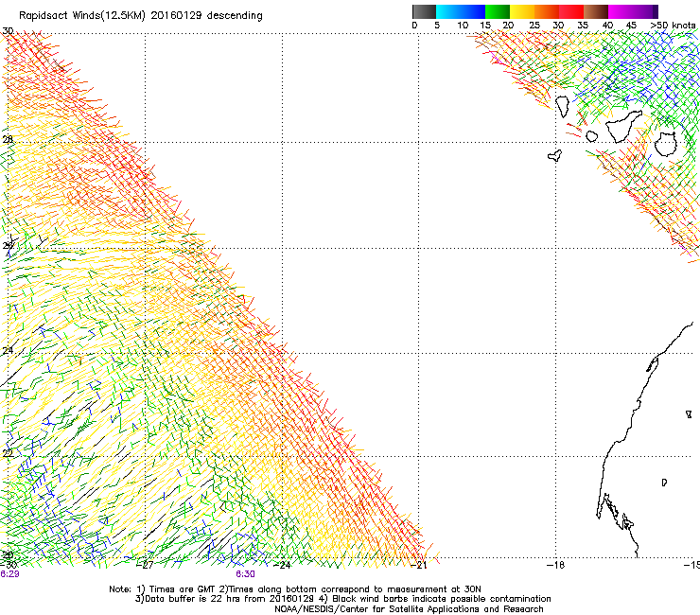The height and width of the screenshot is (615, 700).
Task: Pick the red 30-35 knots legend segment
Action: point(571,11)
